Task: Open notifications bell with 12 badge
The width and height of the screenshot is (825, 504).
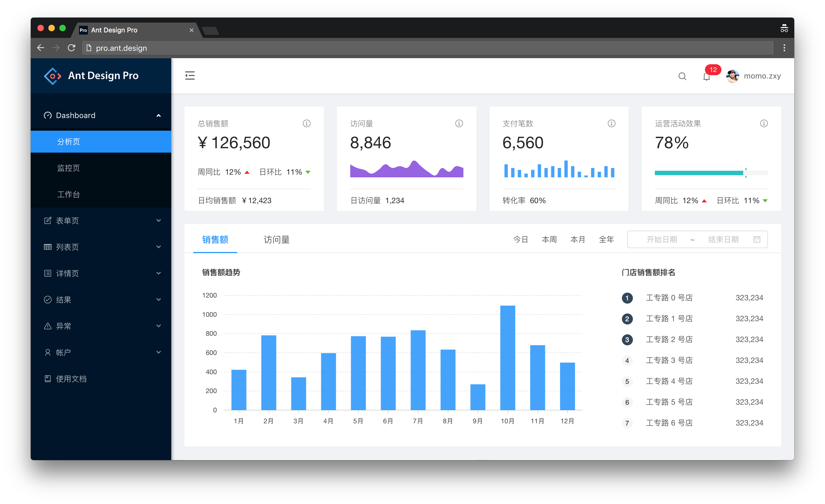Action: 706,77
